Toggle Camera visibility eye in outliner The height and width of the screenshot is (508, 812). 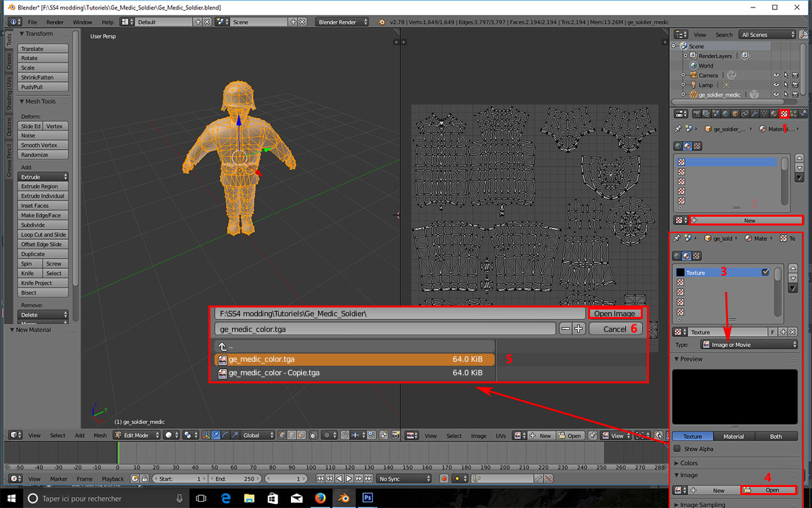point(776,75)
